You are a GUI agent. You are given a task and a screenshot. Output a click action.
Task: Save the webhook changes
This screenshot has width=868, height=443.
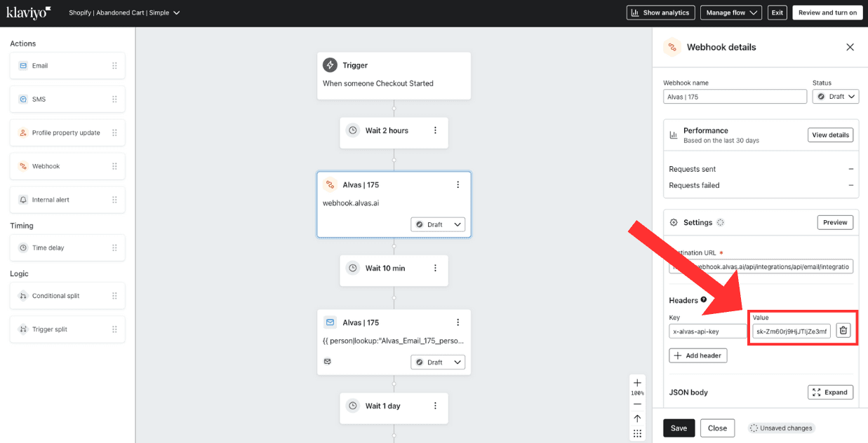tap(679, 428)
